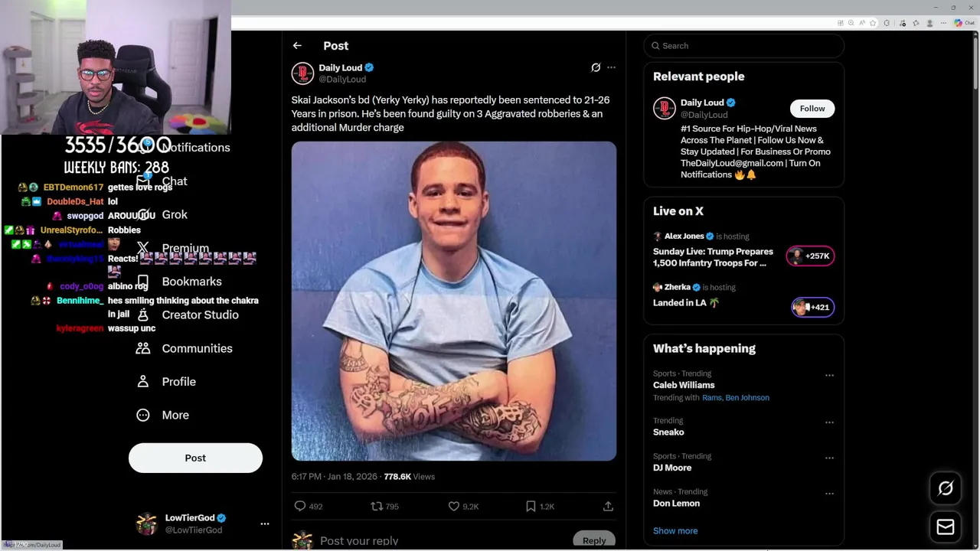Follow the Daily Loud account
This screenshot has width=980, height=551.
pyautogui.click(x=812, y=109)
